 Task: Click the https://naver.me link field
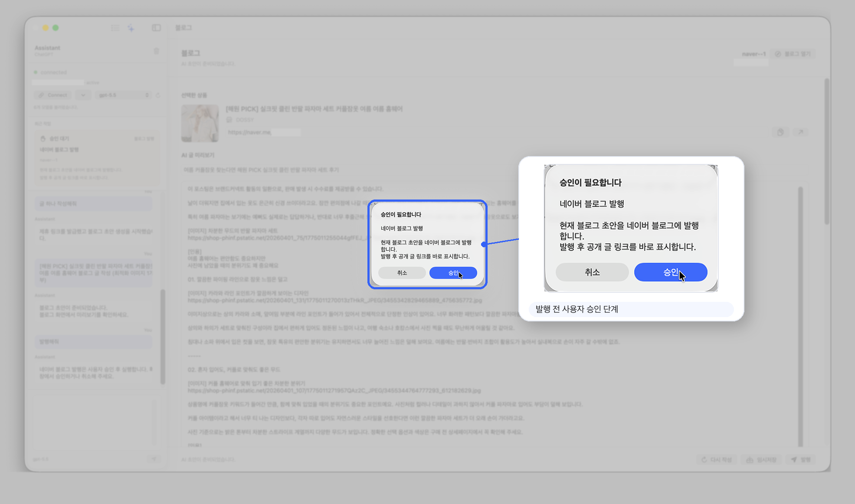click(264, 132)
